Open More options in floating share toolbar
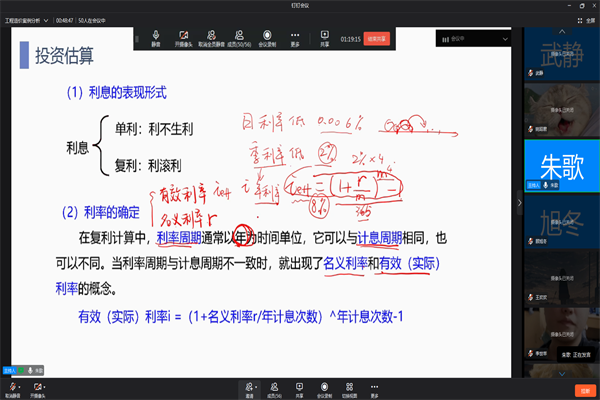 point(295,39)
